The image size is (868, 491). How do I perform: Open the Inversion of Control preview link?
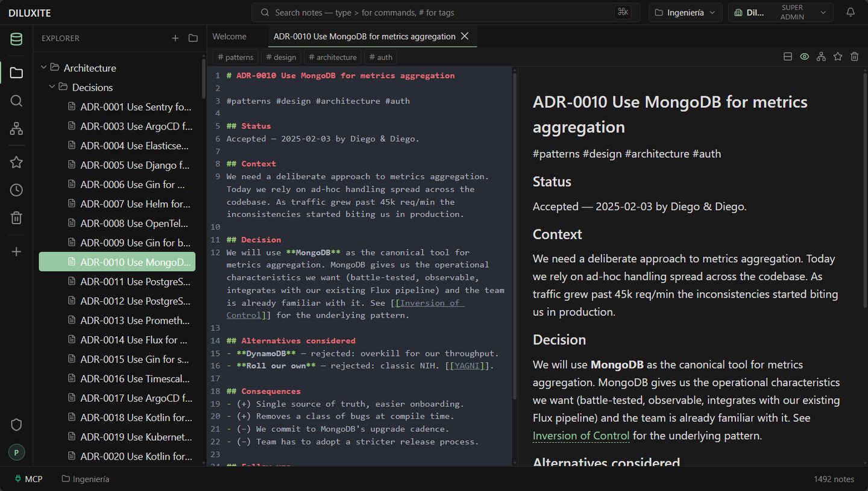581,436
